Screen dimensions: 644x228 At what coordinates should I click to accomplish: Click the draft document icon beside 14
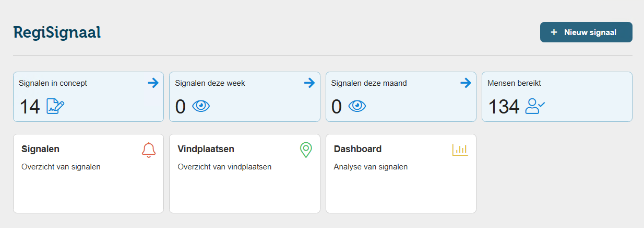tap(55, 106)
